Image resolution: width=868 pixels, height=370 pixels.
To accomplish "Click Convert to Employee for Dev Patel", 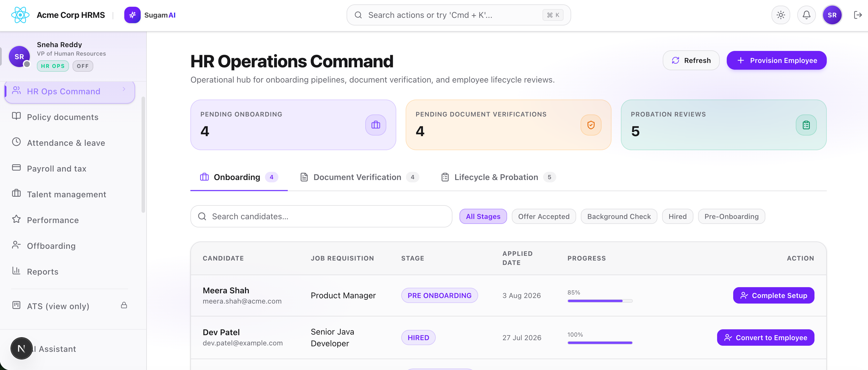I will [x=765, y=338].
